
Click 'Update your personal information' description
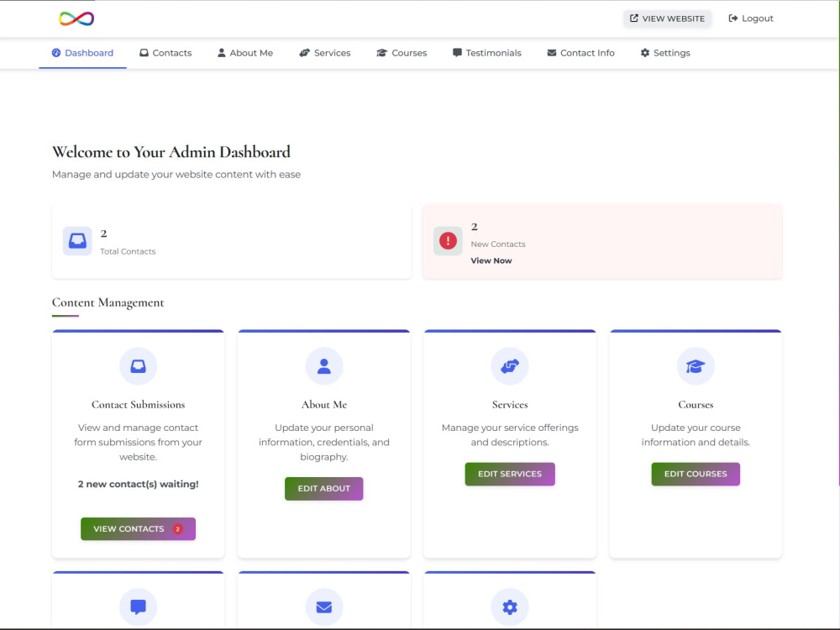pos(324,443)
